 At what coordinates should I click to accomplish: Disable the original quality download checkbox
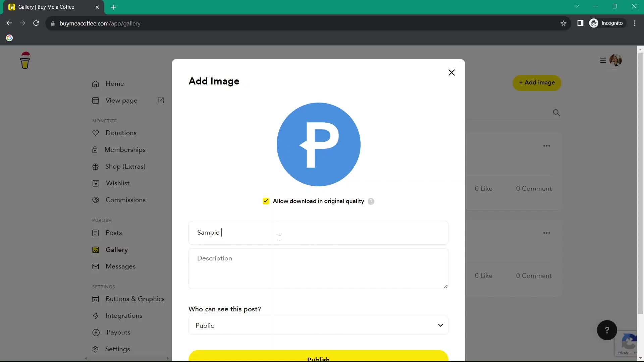pos(265,201)
